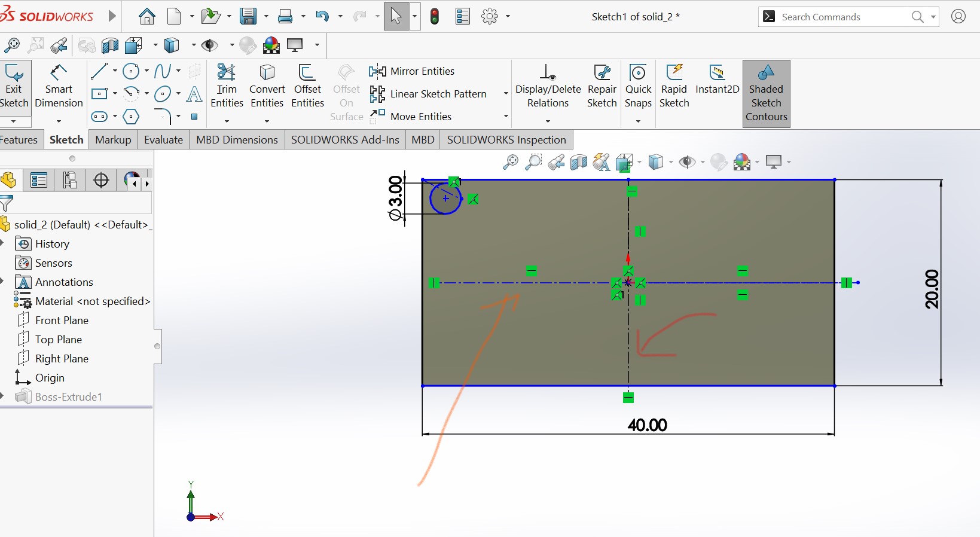
Task: Switch to the Markup tab
Action: [113, 140]
